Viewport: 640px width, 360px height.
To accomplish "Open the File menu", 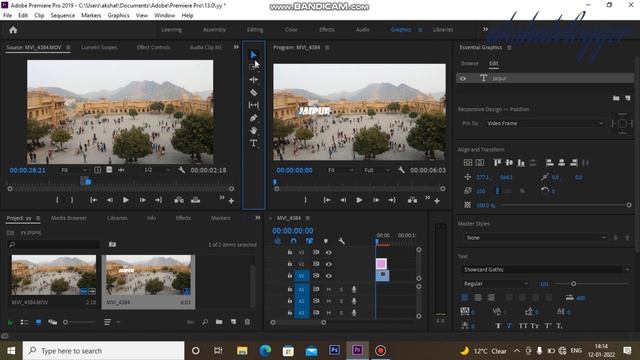I will (x=7, y=16).
